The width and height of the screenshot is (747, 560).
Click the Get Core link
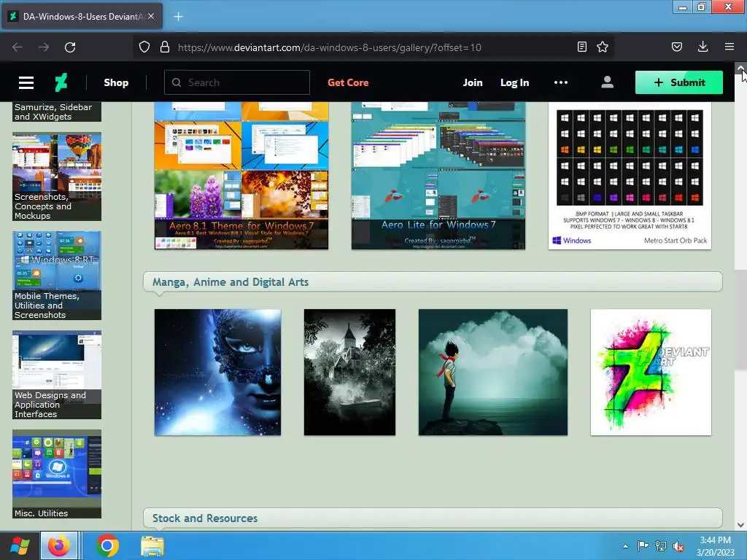348,82
